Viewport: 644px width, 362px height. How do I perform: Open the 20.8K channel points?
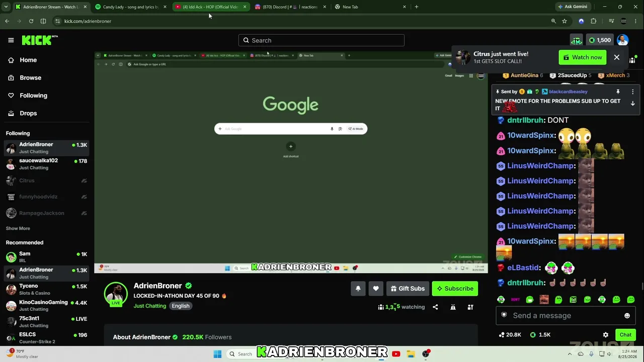509,335
